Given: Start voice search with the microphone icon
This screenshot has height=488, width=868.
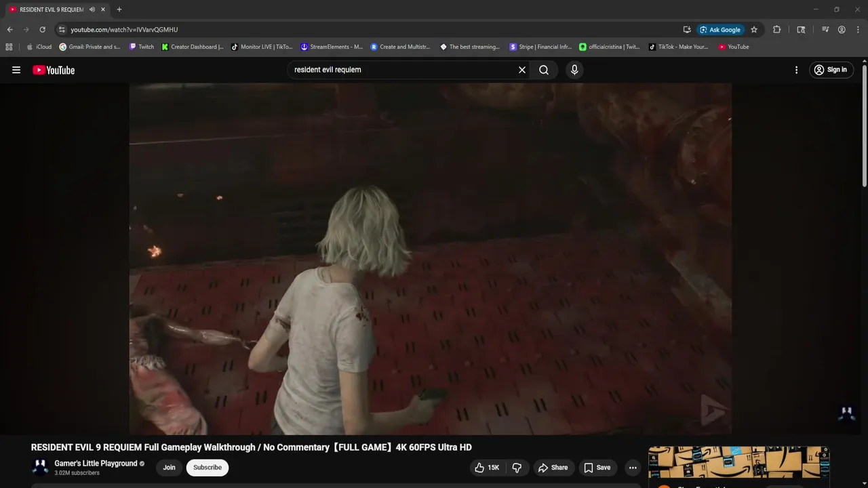Looking at the screenshot, I should point(574,70).
